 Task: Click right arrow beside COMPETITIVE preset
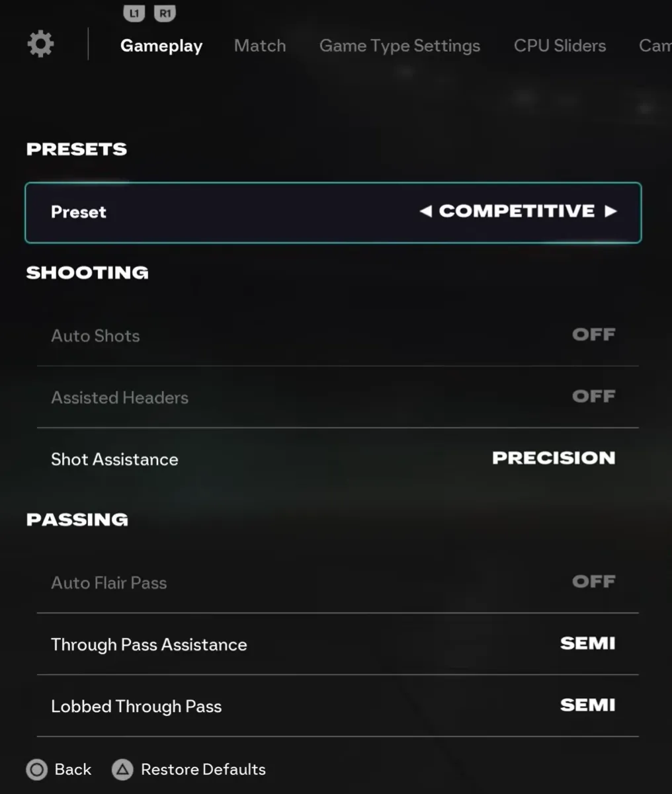[610, 212]
